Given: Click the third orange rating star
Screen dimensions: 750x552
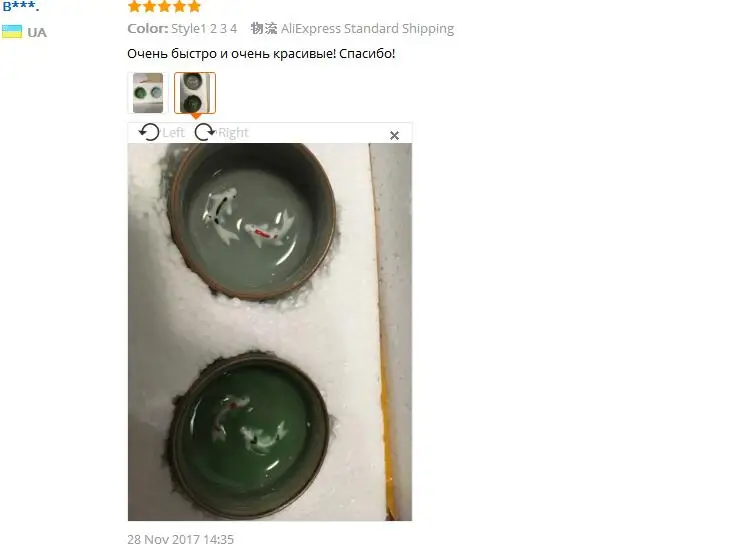Looking at the screenshot, I should point(165,6).
